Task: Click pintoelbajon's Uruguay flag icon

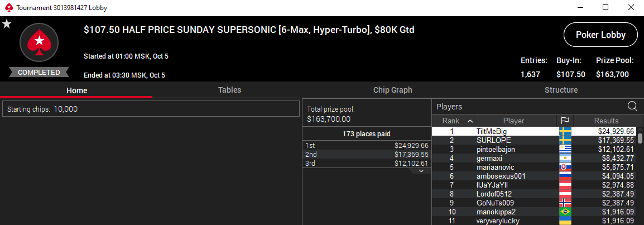Action: click(565, 149)
